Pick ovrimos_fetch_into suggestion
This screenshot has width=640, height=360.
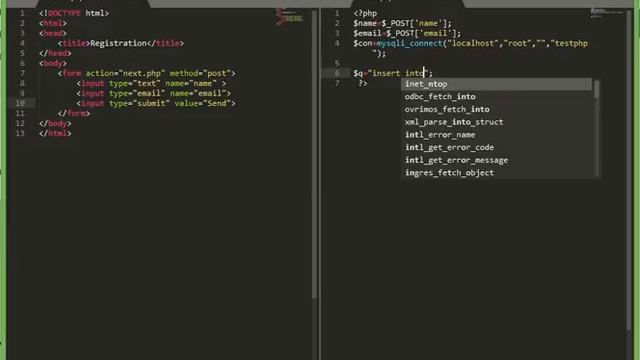pos(447,109)
